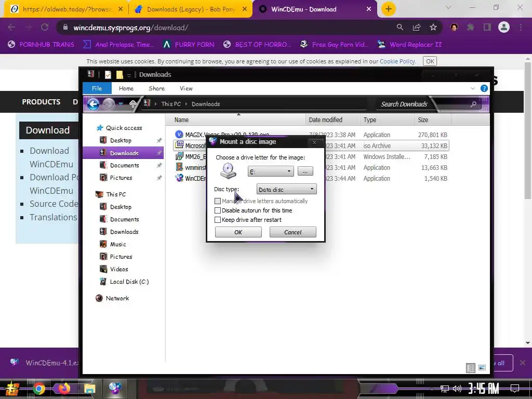Select pinned Desktop under Quick access
This screenshot has width=532, height=399.
[x=121, y=140]
